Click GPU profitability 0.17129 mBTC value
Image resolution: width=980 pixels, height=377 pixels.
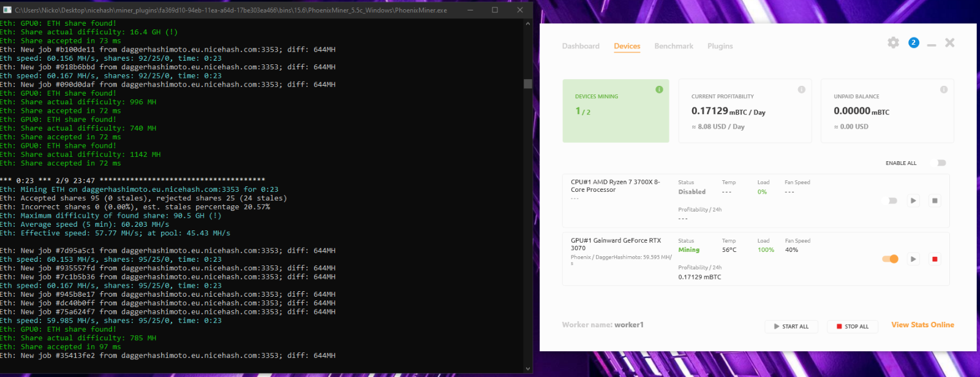point(699,277)
